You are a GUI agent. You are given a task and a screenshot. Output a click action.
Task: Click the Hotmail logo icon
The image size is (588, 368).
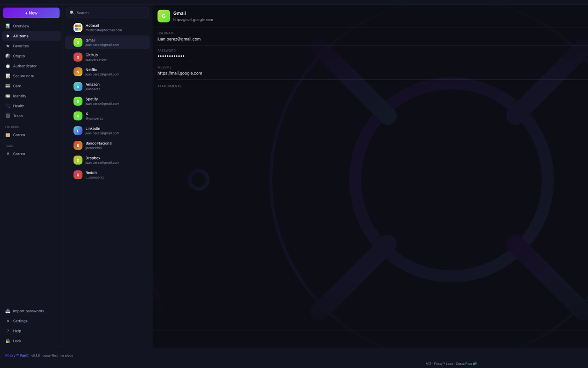[78, 28]
